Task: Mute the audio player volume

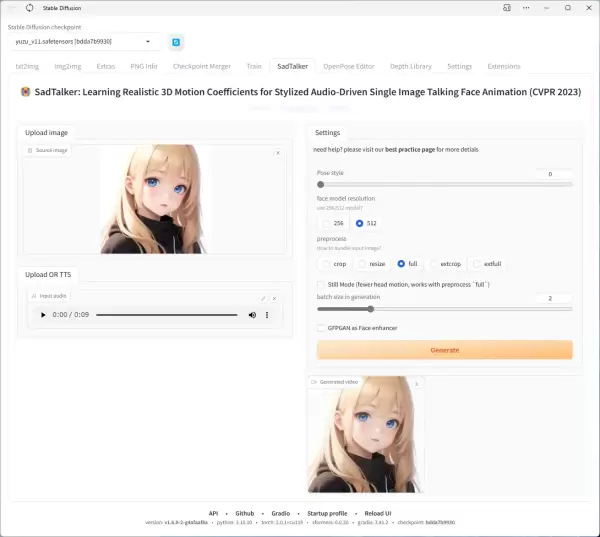Action: coord(252,315)
